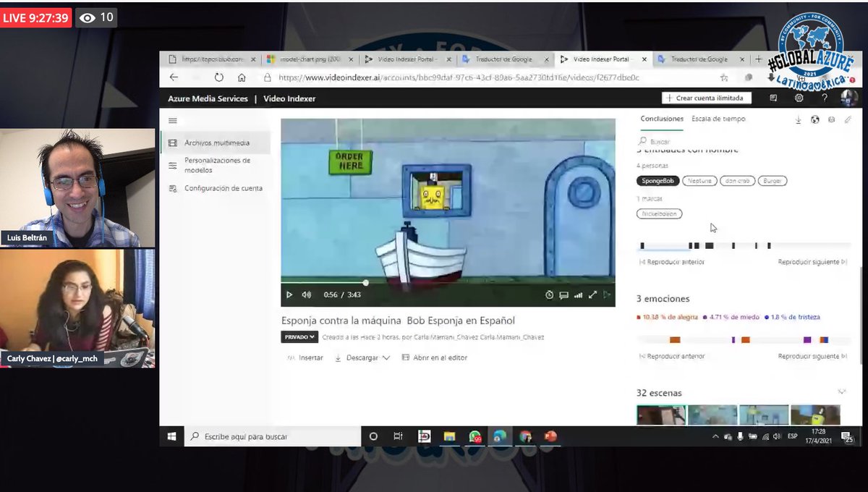Open the language globe icon
The image size is (868, 492).
(x=815, y=119)
